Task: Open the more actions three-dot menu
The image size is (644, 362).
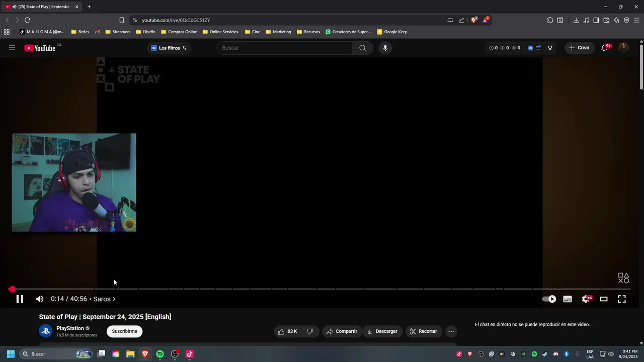Action: pos(451,331)
